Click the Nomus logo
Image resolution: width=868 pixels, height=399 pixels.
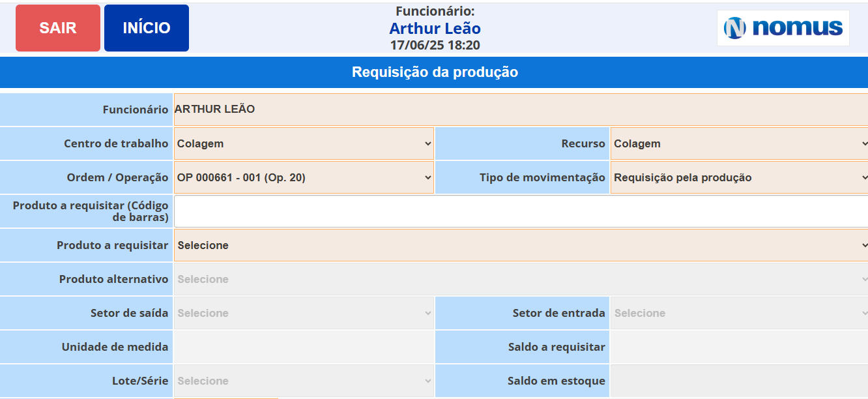pos(783,28)
